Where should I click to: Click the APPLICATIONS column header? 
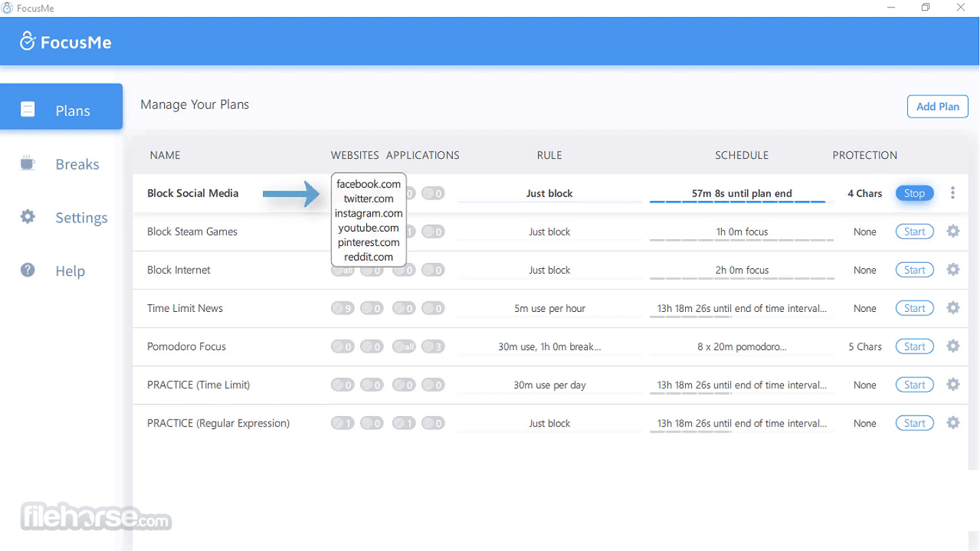[x=423, y=155]
